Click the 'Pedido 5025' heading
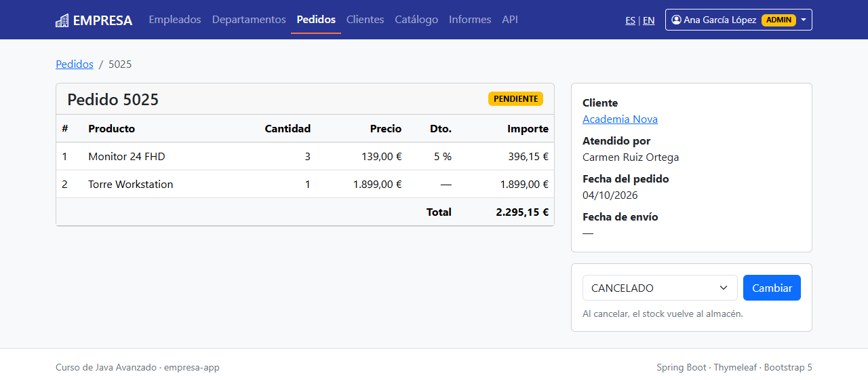Screen dimensions: 868x380 click(113, 100)
